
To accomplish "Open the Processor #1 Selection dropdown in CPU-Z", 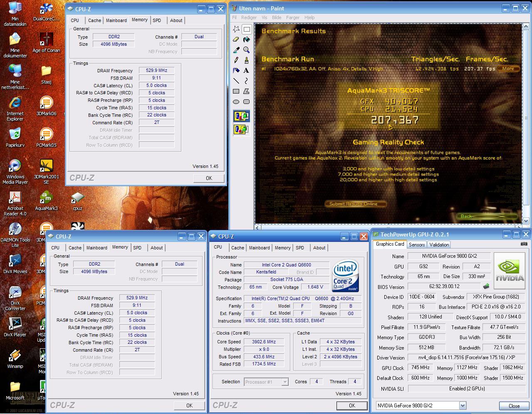I will [285, 382].
